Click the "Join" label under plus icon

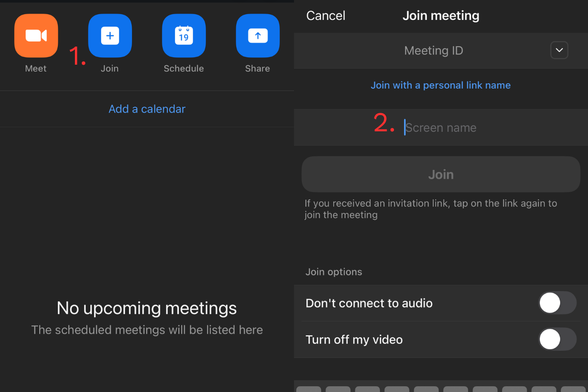pyautogui.click(x=110, y=69)
